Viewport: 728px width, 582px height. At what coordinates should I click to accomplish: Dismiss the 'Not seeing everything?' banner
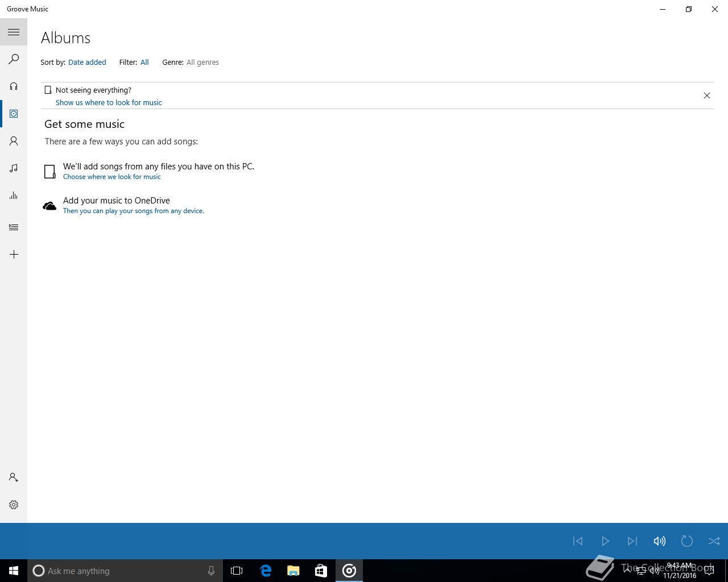click(x=707, y=95)
